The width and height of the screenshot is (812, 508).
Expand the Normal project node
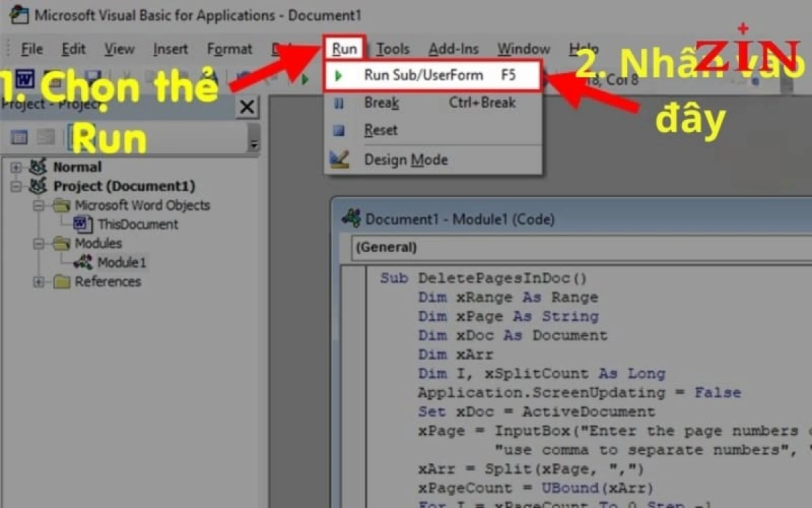point(16,167)
